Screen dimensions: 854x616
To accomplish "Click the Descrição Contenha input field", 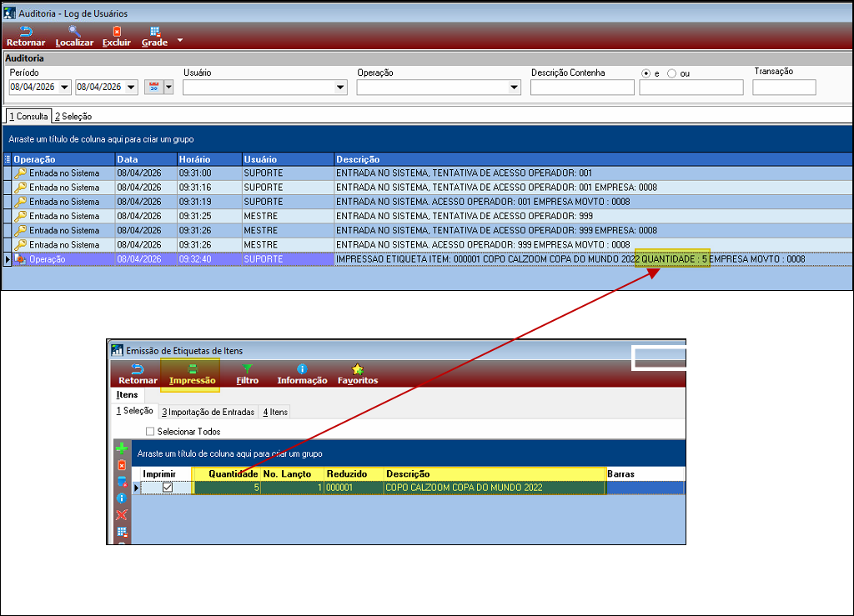I will 582,88.
